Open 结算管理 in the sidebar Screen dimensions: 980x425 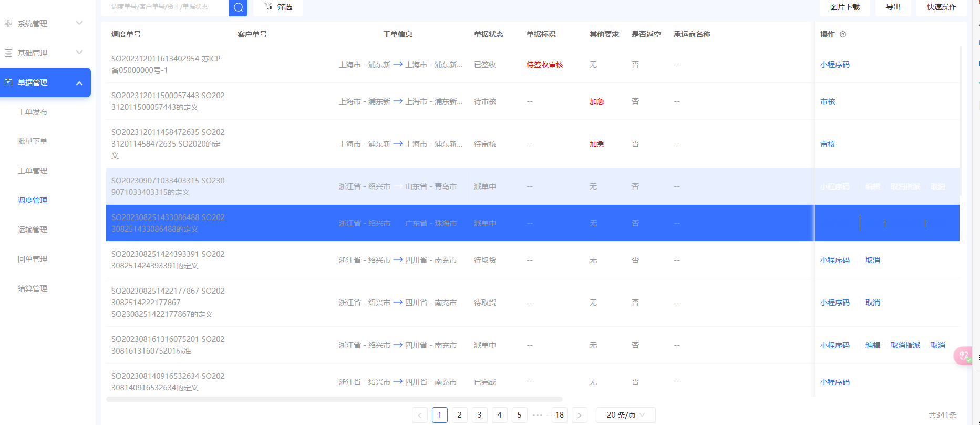tap(33, 288)
